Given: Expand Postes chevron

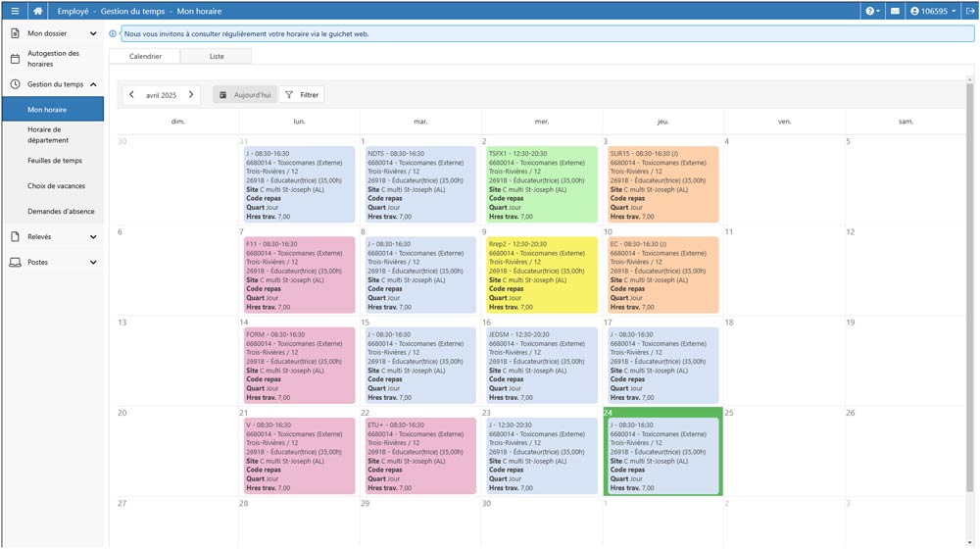Looking at the screenshot, I should (93, 263).
